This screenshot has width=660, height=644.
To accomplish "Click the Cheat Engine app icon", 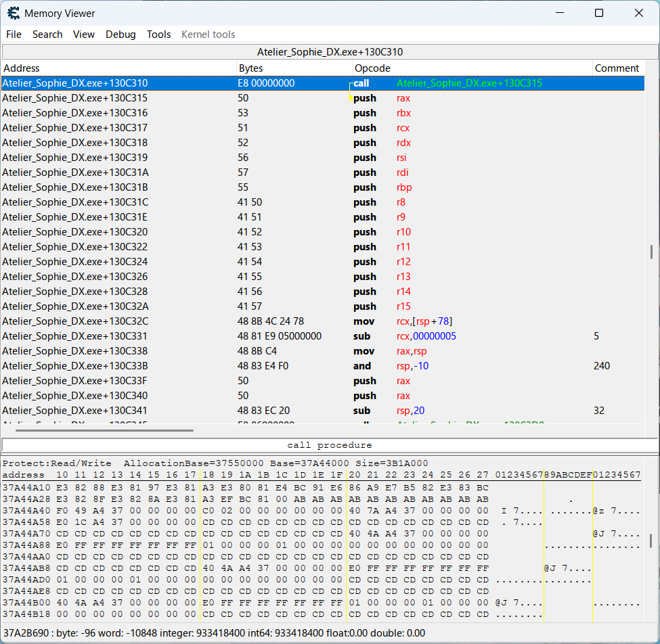I will tap(14, 13).
